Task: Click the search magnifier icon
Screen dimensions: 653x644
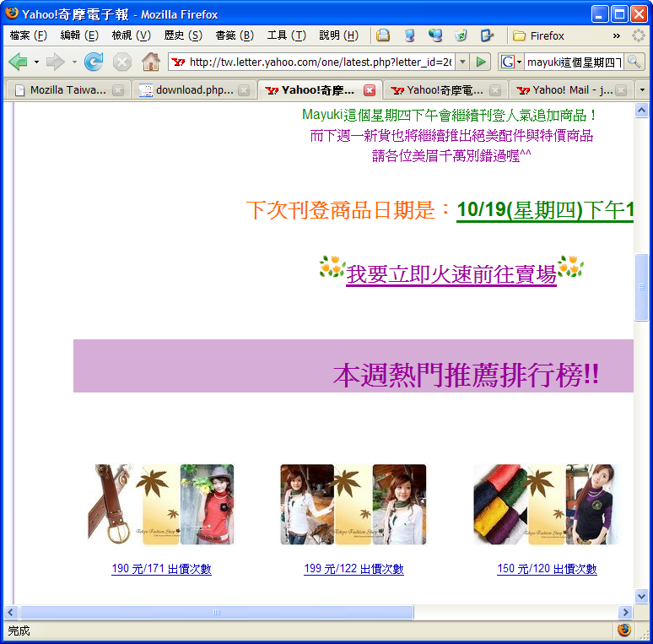Action: click(x=634, y=62)
